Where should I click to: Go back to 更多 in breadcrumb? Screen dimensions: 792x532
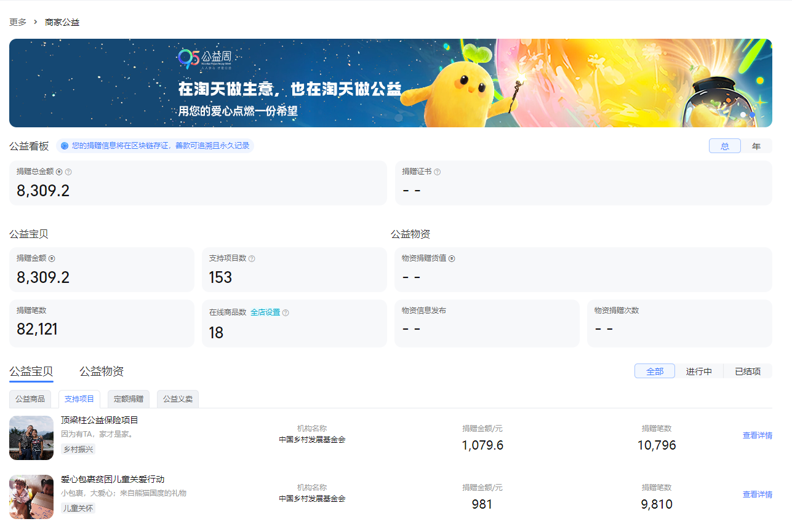click(18, 22)
